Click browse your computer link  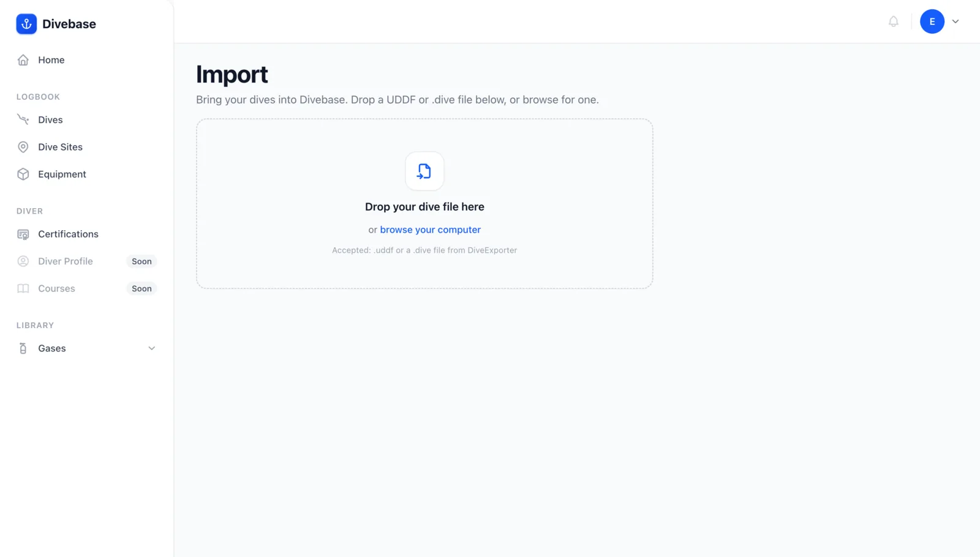430,230
